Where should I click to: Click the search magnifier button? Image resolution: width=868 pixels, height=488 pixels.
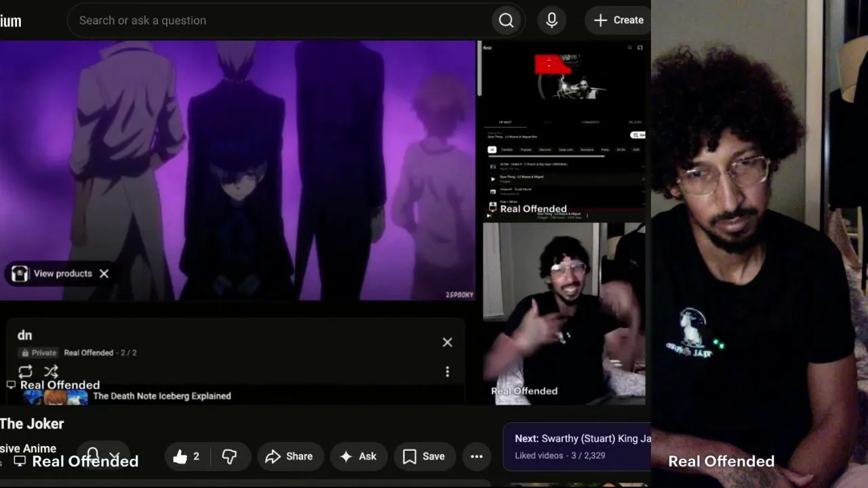[x=507, y=20]
